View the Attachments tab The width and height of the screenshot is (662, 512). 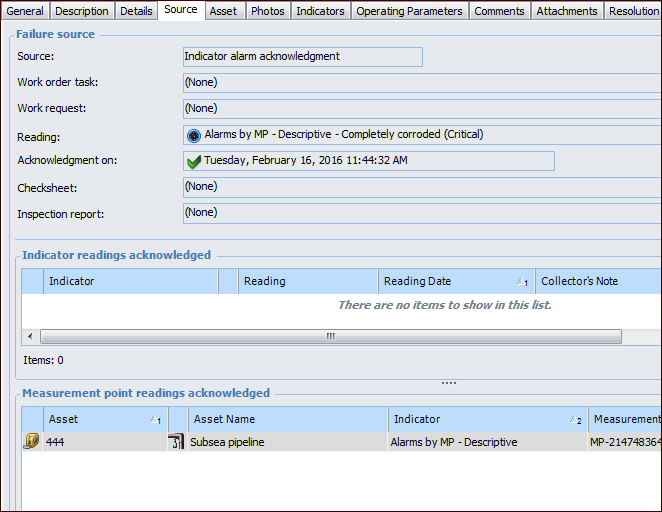[567, 11]
